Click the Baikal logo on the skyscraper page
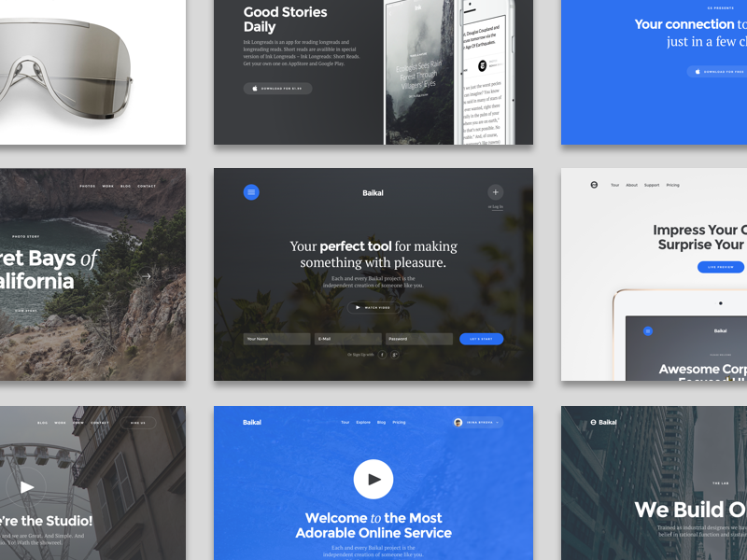747x560 pixels. pos(603,422)
